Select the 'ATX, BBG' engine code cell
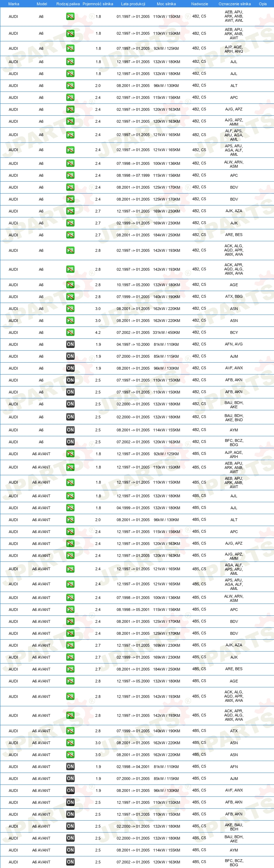This screenshot has width=274, height=868. [234, 297]
